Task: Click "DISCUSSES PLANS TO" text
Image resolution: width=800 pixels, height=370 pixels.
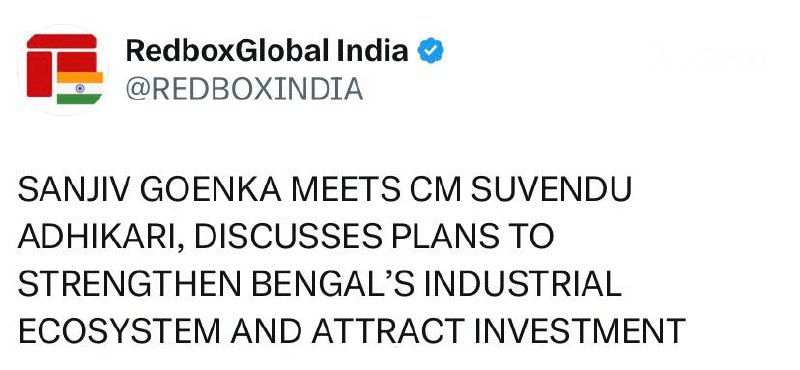Action: click(374, 237)
